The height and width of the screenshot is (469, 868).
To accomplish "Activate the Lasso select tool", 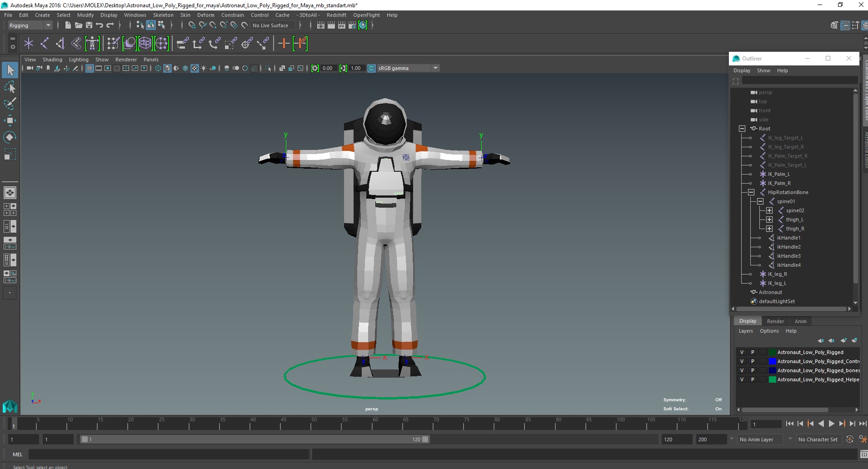I will pos(10,87).
